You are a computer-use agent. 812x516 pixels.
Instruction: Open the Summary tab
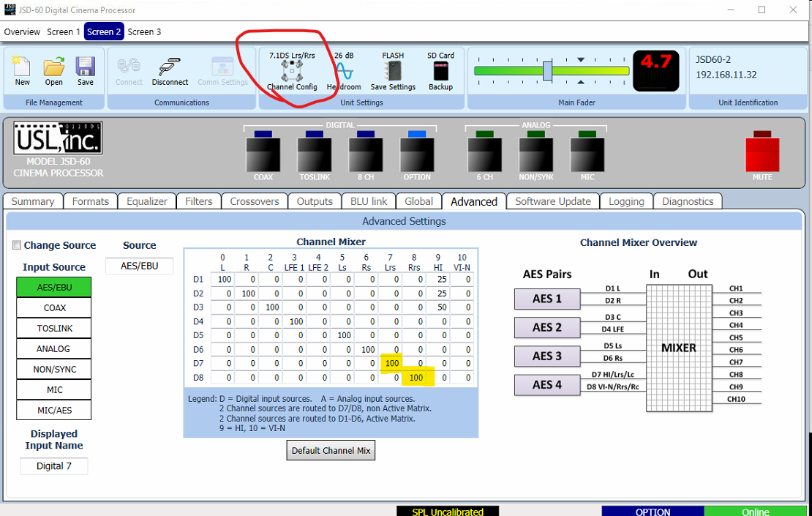click(33, 201)
